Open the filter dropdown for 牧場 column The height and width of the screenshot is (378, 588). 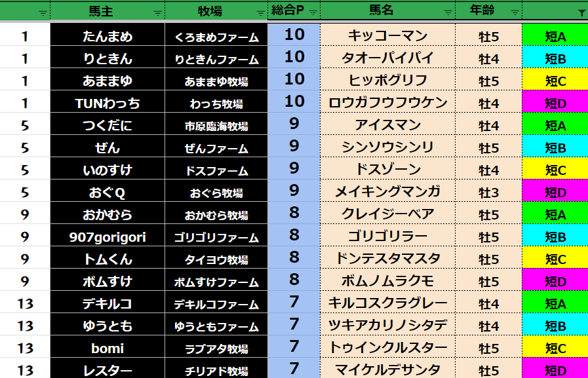(x=260, y=12)
